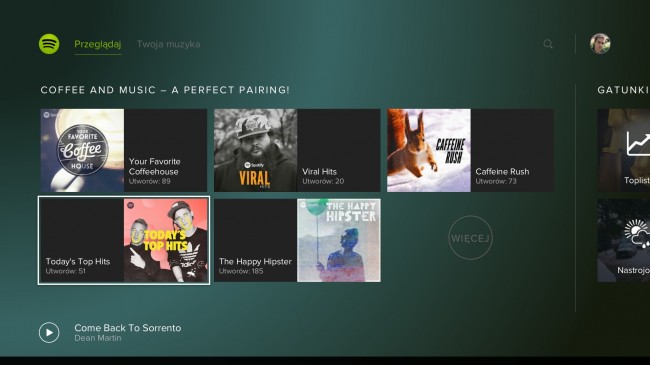Click the Utworów: 51 track count
This screenshot has height=365, width=650.
65,271
